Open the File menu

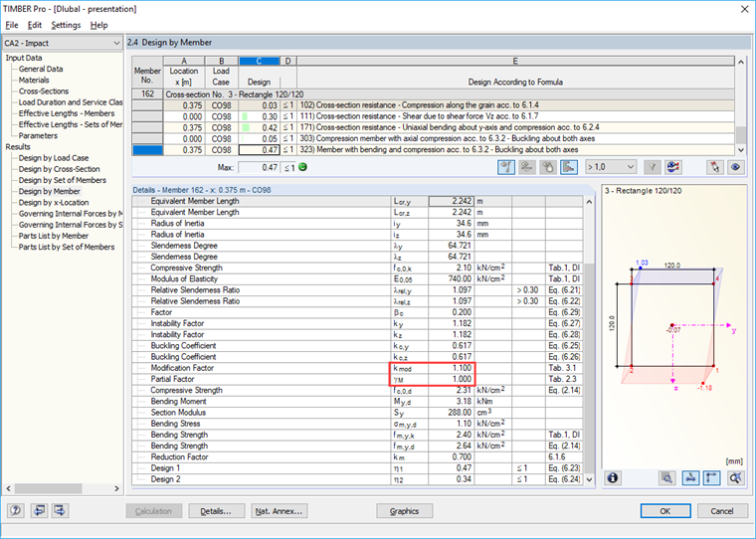click(x=12, y=25)
